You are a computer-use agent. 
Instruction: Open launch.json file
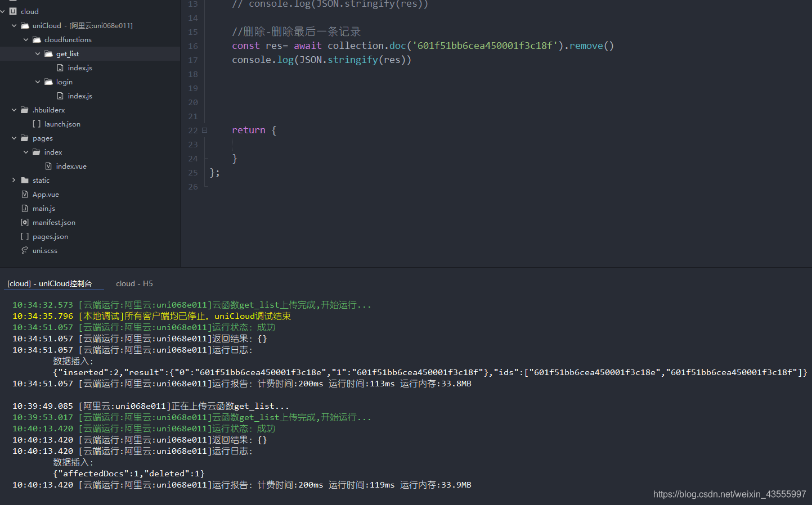pos(62,124)
